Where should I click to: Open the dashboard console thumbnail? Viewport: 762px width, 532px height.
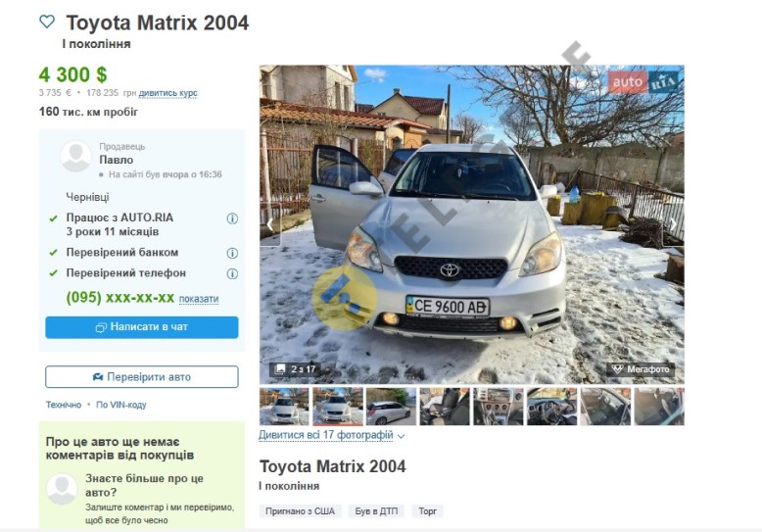pyautogui.click(x=498, y=407)
